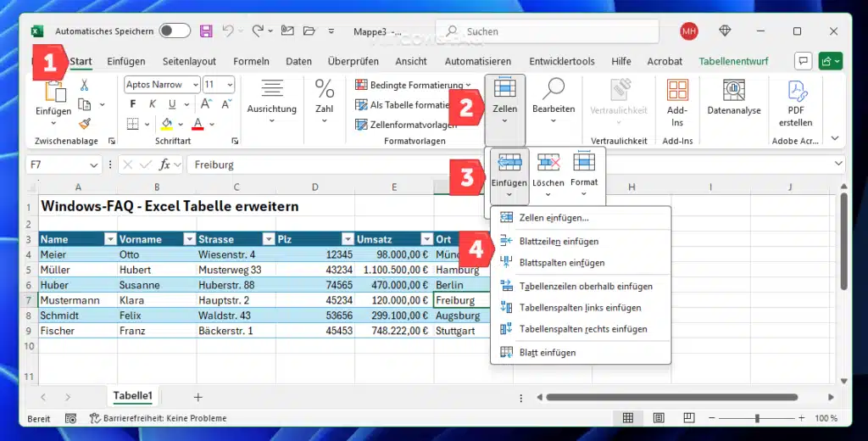Open the Daten tab

[x=298, y=62]
